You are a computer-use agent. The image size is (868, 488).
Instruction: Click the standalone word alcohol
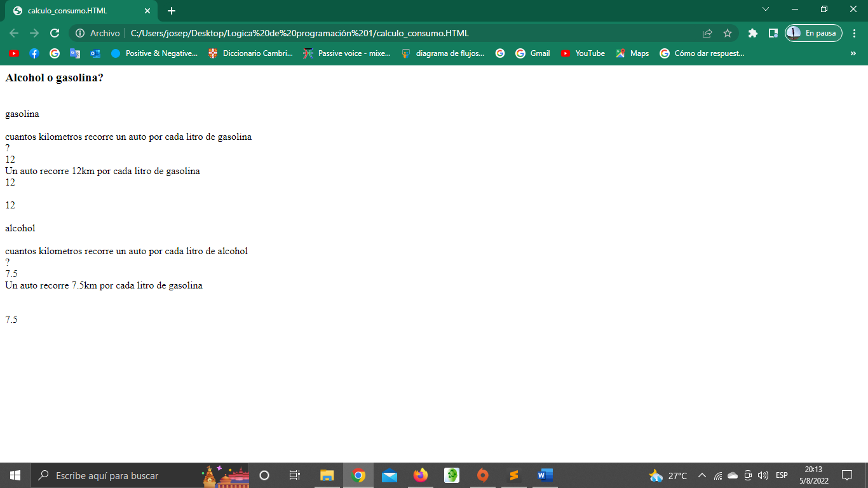pyautogui.click(x=20, y=228)
